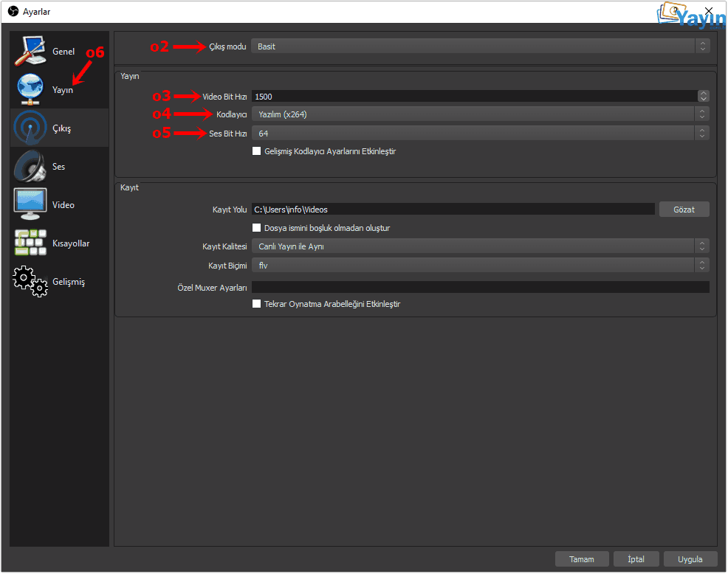728x574 pixels.
Task: Open the Video tab label
Action: (63, 204)
